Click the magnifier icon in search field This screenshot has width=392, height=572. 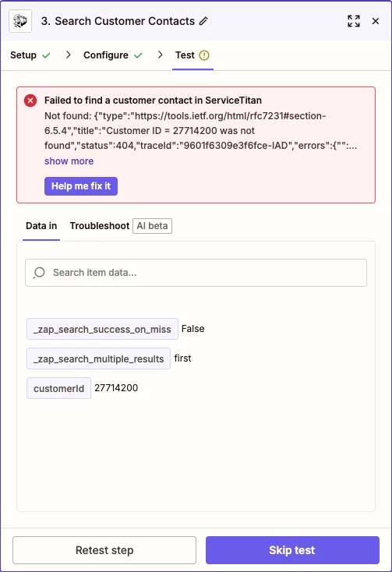pos(39,273)
